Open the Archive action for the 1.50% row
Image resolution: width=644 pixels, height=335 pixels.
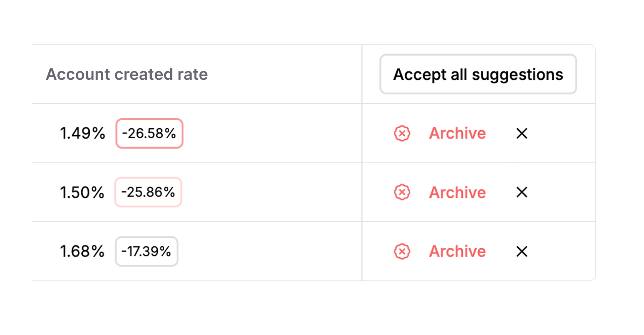point(457,192)
